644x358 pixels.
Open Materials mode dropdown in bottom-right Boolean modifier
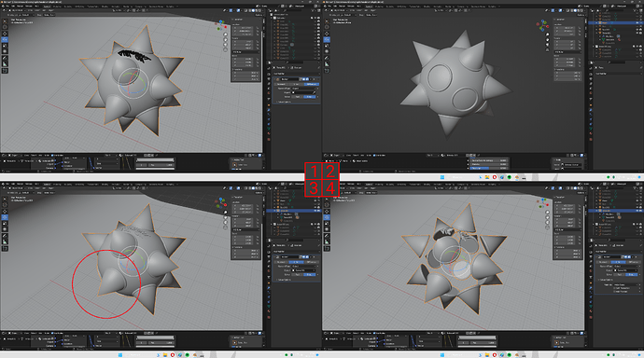tap(625, 284)
